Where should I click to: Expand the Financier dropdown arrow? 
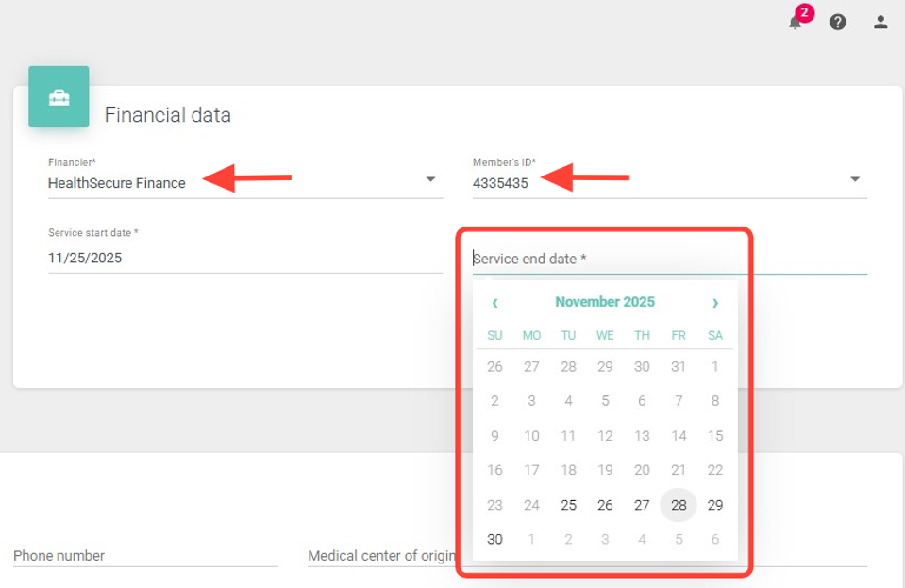click(430, 179)
